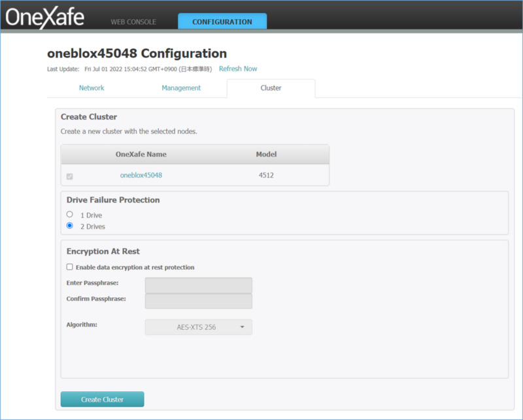The height and width of the screenshot is (420, 523).
Task: Click the Refresh Now link
Action: pos(238,68)
